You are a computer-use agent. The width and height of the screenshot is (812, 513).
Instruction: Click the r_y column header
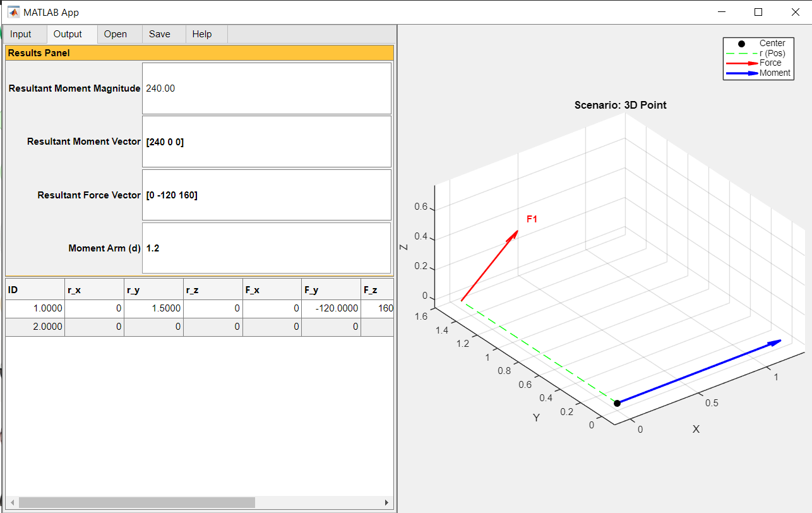[153, 290]
